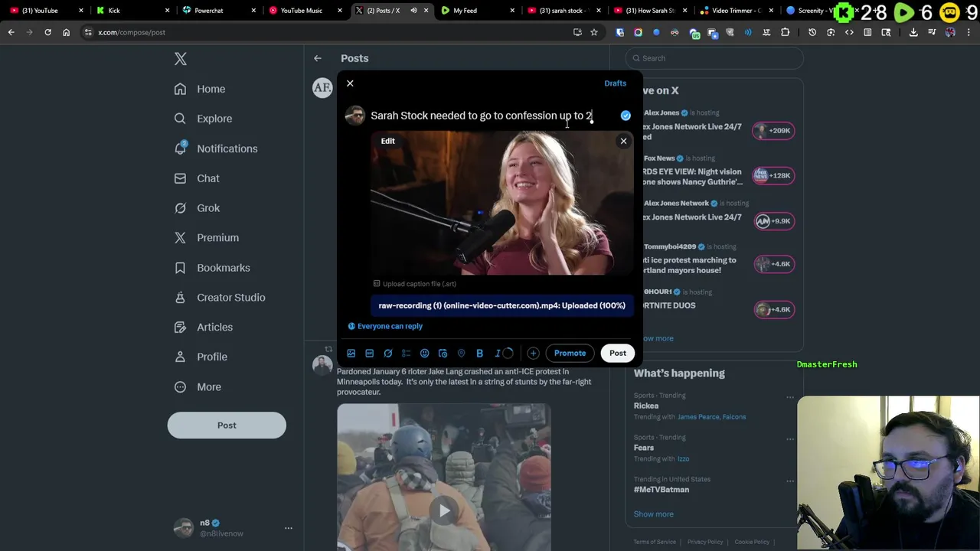The height and width of the screenshot is (551, 980).
Task: Go back from Posts page
Action: pyautogui.click(x=318, y=58)
